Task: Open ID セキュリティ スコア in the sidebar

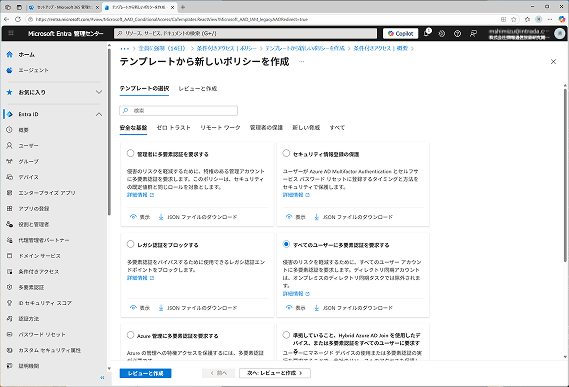Action: tap(45, 303)
